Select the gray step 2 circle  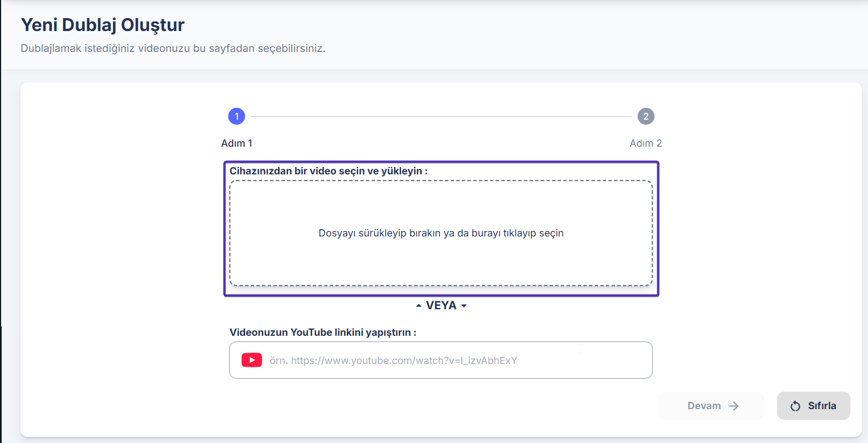[645, 116]
